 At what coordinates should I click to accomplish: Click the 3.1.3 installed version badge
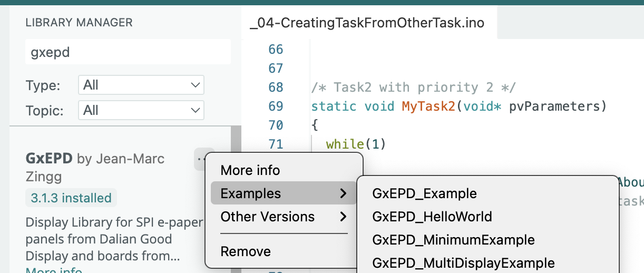pyautogui.click(x=71, y=198)
